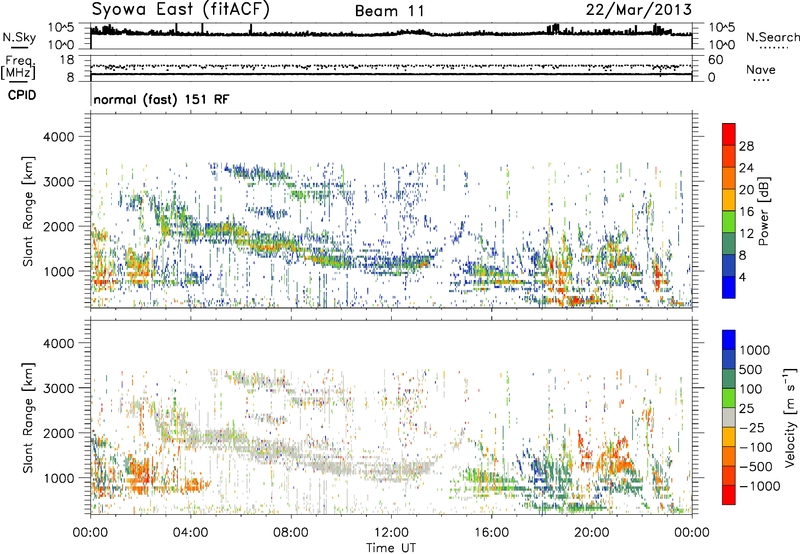Image resolution: width=800 pixels, height=554 pixels.
Task: Click inside the power range-time plot
Action: tap(391, 211)
